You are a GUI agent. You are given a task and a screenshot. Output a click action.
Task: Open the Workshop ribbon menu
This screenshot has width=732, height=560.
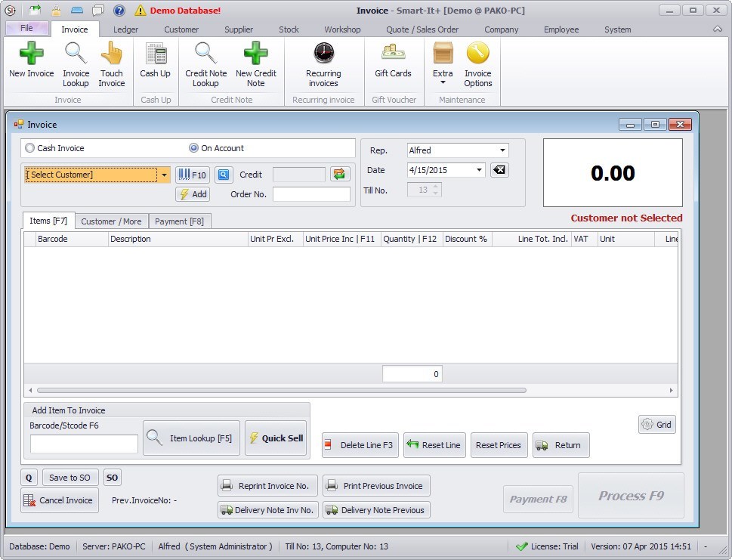(341, 29)
